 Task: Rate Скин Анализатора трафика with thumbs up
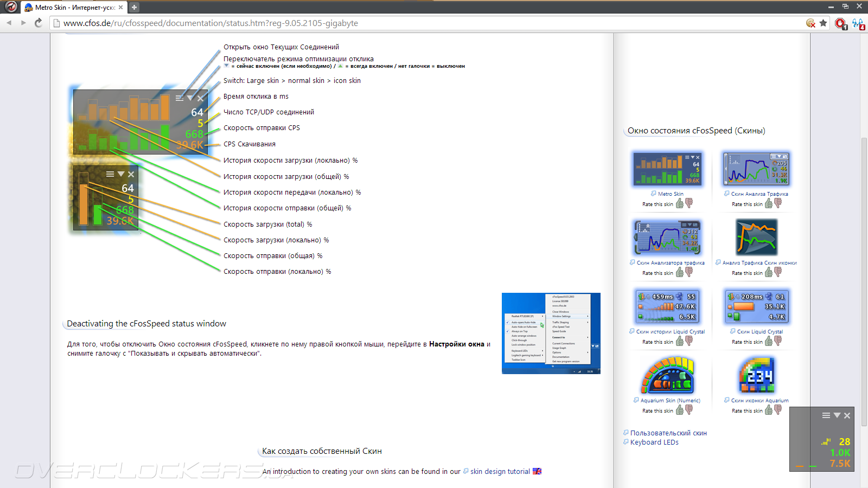[x=680, y=272]
